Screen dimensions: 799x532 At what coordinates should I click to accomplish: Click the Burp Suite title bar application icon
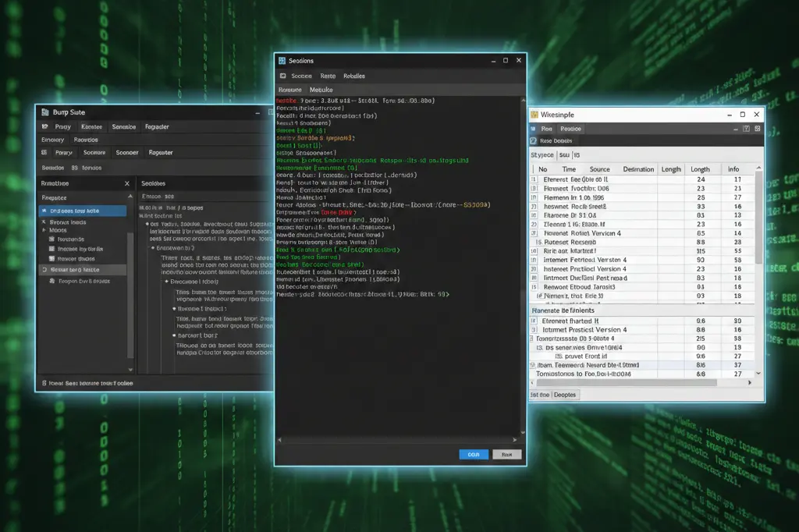point(46,112)
